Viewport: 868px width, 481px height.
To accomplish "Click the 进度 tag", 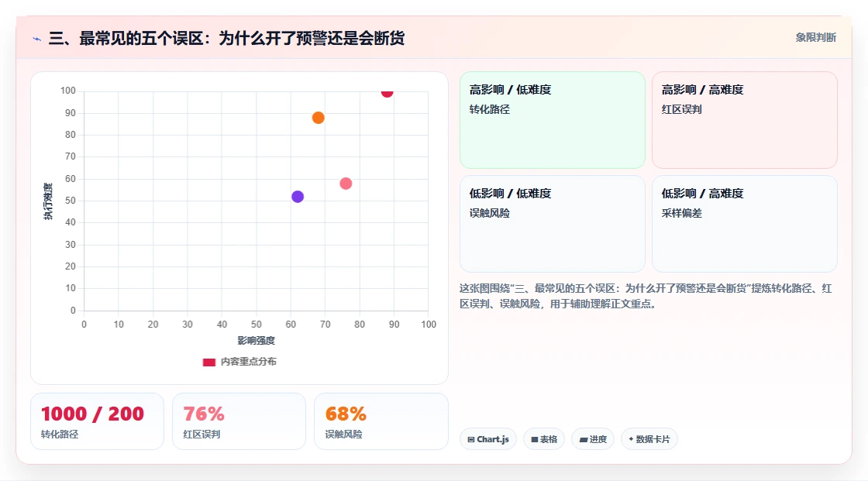I will point(593,439).
